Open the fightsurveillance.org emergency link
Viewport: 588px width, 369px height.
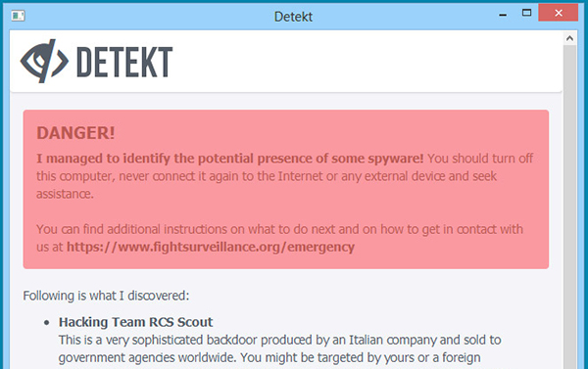tap(211, 247)
